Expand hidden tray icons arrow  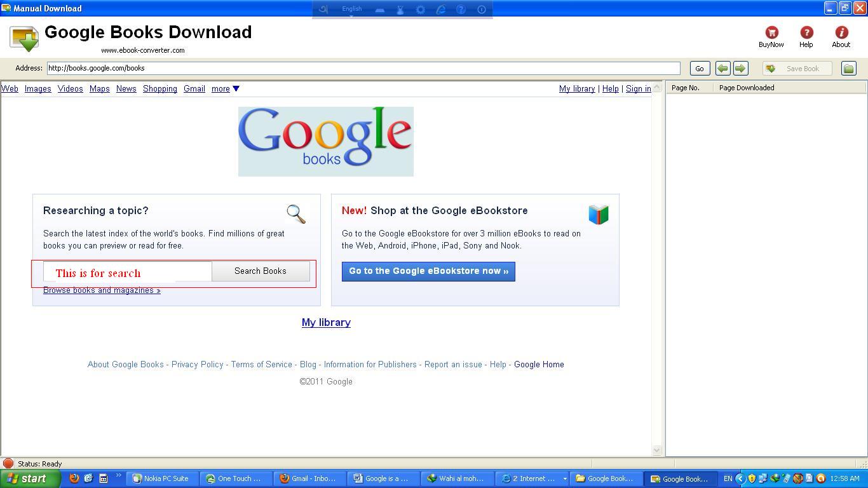pyautogui.click(x=740, y=478)
